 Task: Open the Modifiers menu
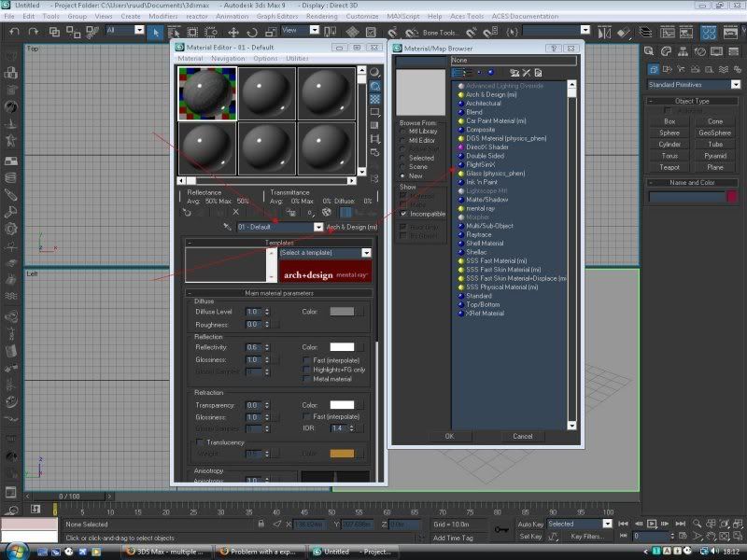[x=162, y=16]
